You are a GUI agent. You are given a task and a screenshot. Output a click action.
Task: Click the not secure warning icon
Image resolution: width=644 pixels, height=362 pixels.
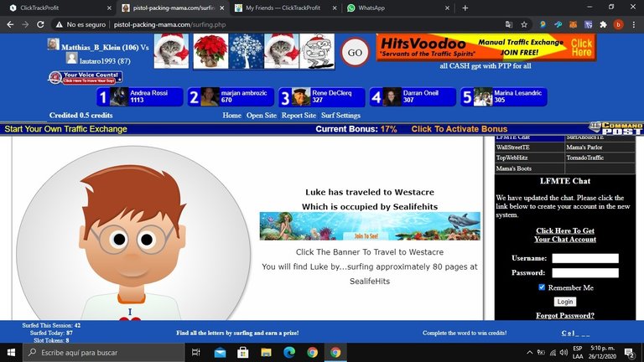tap(60, 24)
